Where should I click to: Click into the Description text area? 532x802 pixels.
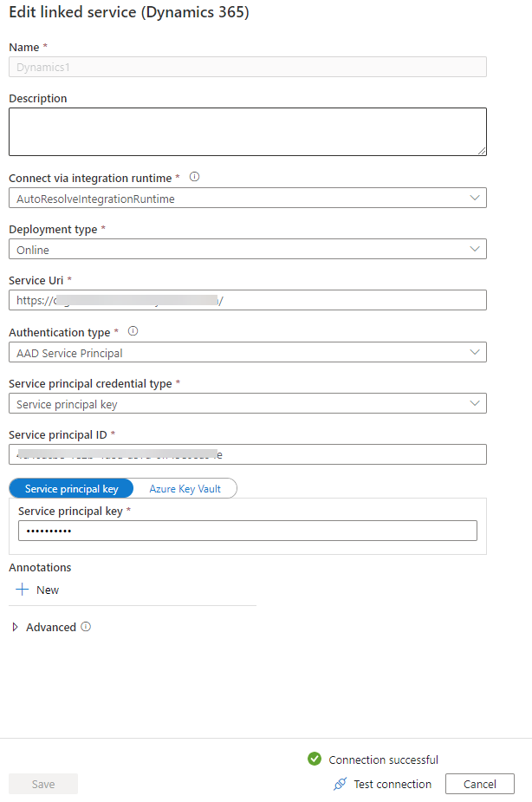pyautogui.click(x=247, y=132)
